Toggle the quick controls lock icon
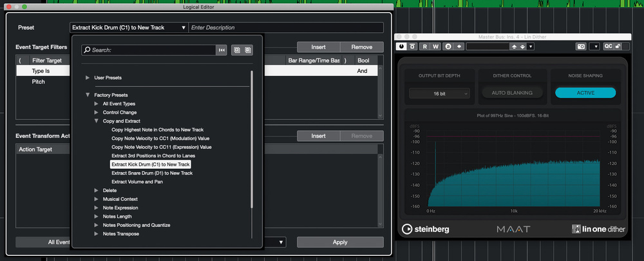The height and width of the screenshot is (261, 644). (618, 46)
